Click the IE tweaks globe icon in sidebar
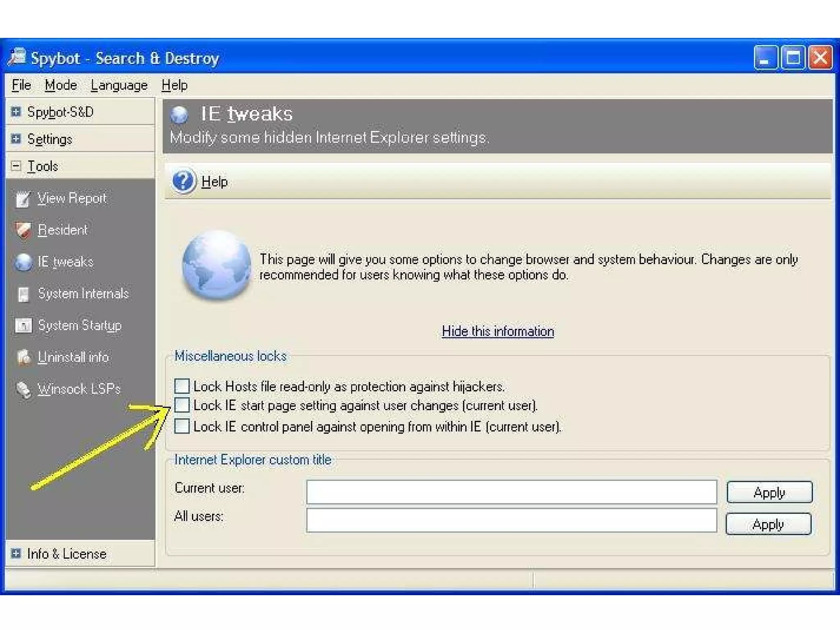Screen dimensions: 840x630 coord(23,262)
